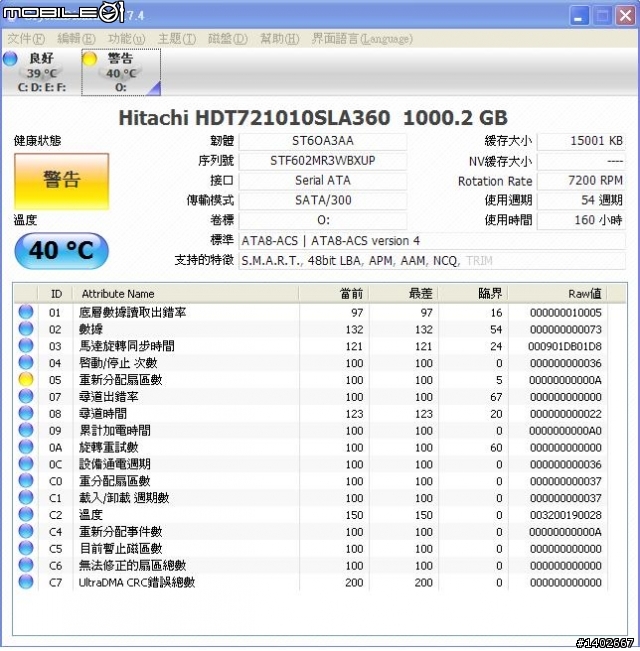Click the status icon of attribute C4
Image resolution: width=640 pixels, height=651 pixels.
[26, 531]
